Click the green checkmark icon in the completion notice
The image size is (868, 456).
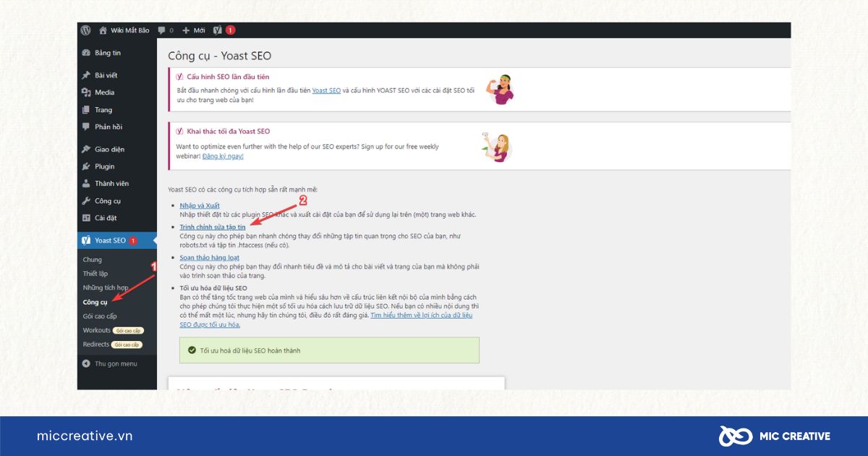click(x=192, y=350)
